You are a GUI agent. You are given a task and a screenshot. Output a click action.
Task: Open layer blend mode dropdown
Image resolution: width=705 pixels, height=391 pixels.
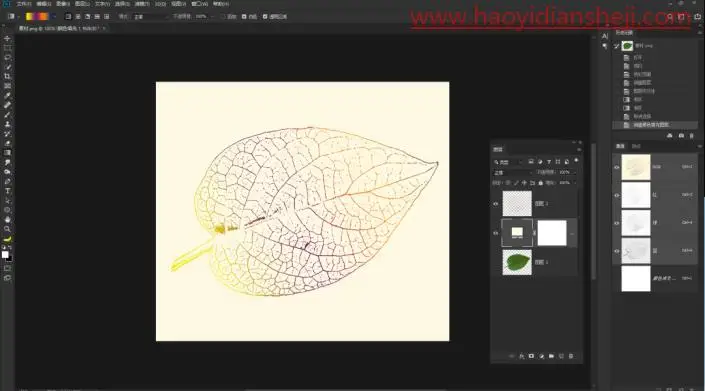point(512,173)
